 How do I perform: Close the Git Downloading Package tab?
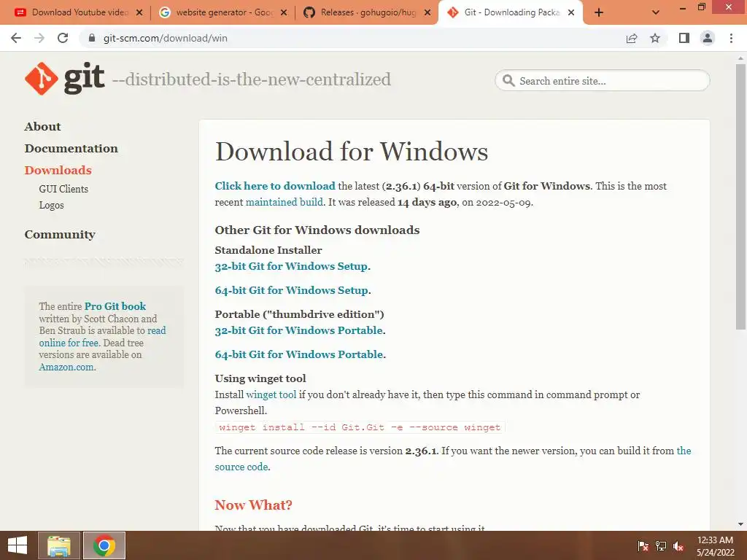571,13
